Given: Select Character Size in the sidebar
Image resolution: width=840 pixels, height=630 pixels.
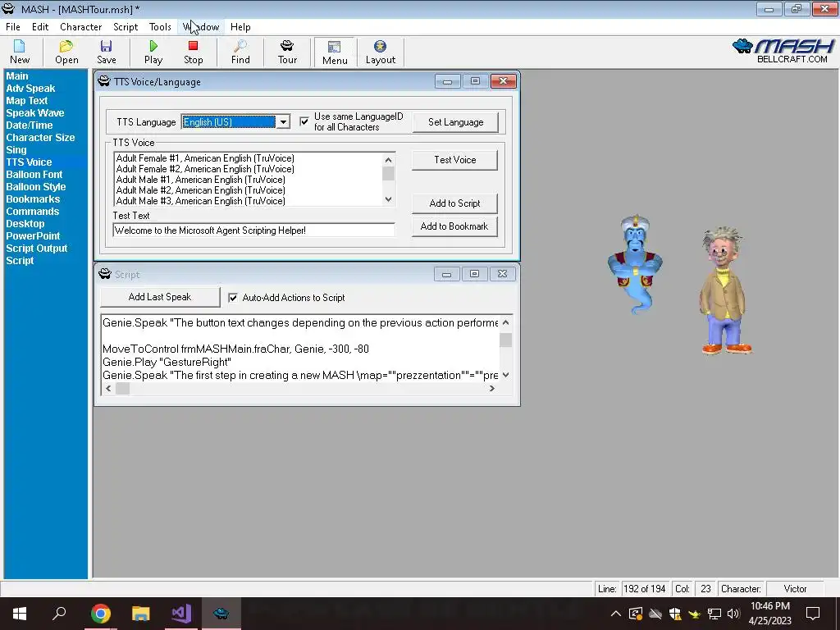Looking at the screenshot, I should pyautogui.click(x=40, y=138).
